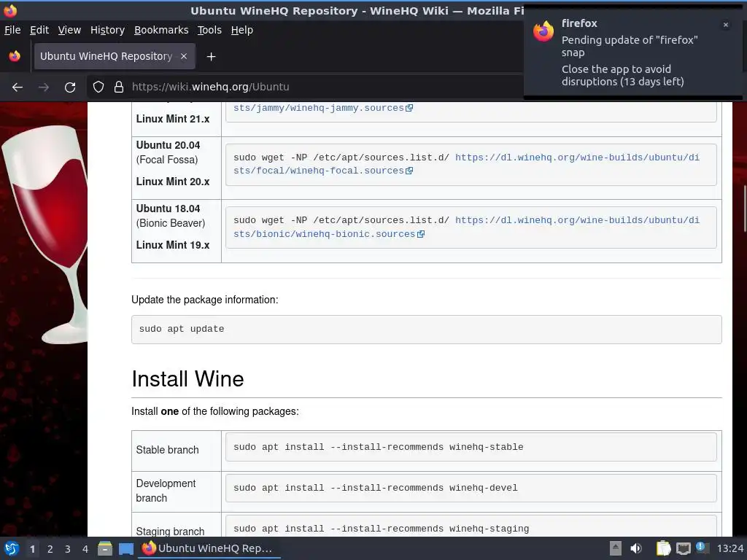Click the page's vertical scrollbar thumb
This screenshot has height=560, width=747.
[x=744, y=209]
